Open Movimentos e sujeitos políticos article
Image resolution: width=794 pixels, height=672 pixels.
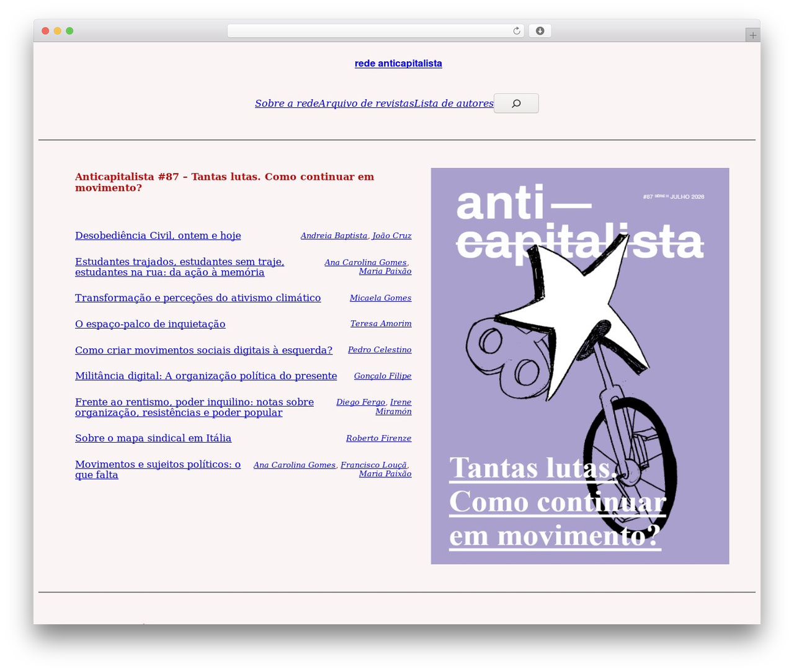[x=158, y=470]
